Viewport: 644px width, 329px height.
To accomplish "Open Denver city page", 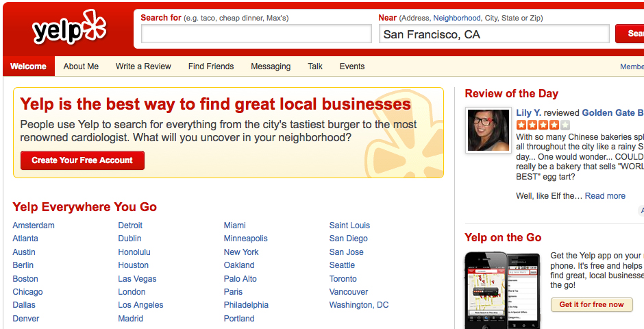I will pyautogui.click(x=26, y=318).
